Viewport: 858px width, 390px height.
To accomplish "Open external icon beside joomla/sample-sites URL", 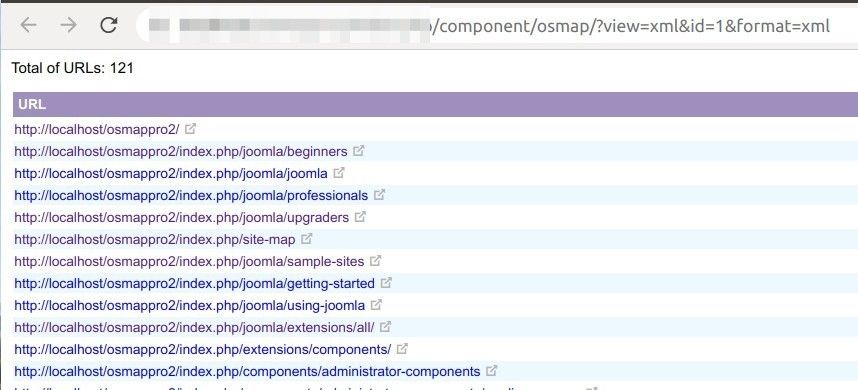I will (375, 261).
